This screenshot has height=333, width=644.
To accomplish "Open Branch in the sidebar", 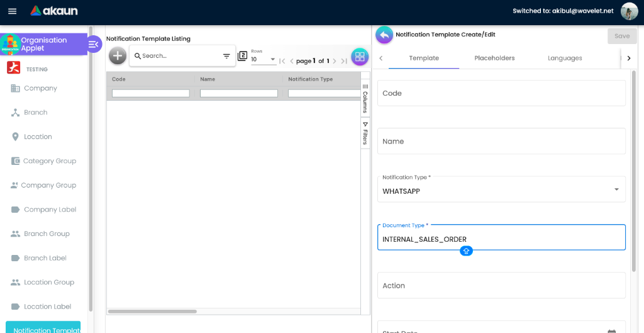I will coord(35,113).
